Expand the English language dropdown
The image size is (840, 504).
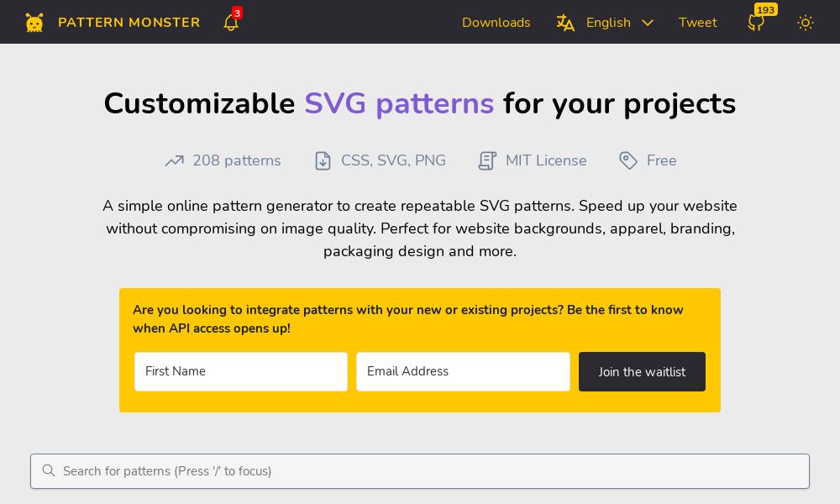608,23
